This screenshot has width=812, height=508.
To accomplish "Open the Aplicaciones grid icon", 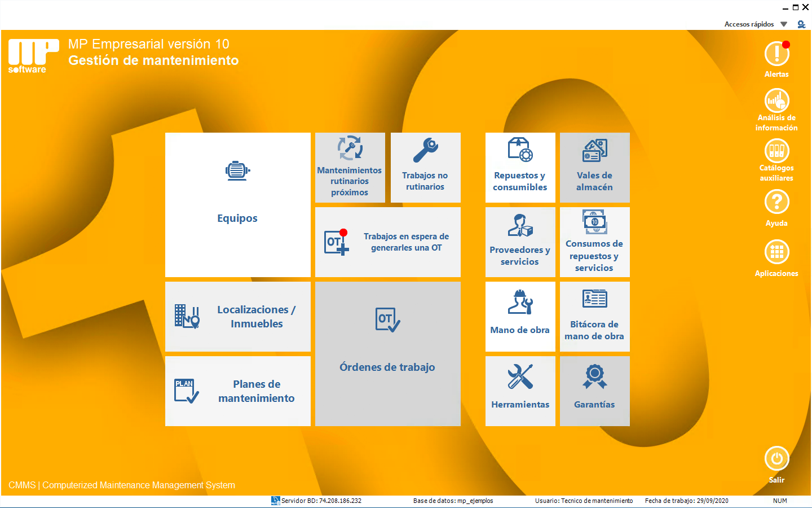I will click(x=776, y=252).
